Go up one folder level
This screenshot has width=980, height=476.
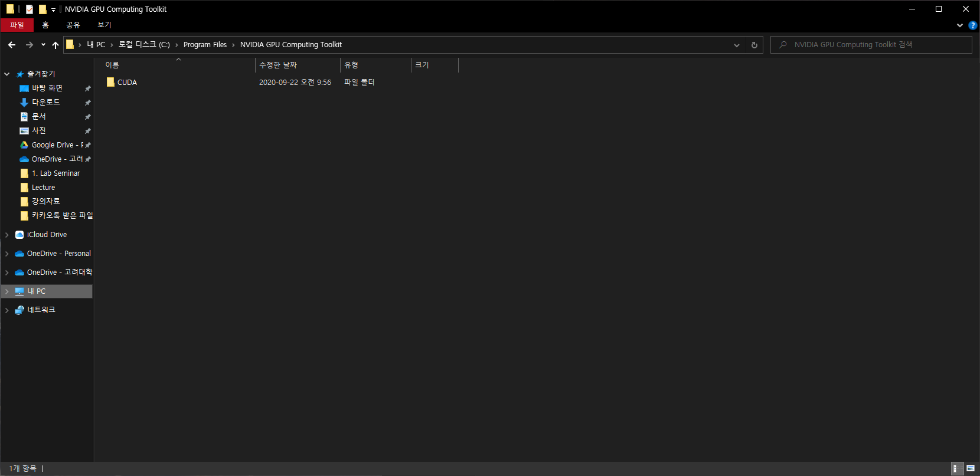tap(55, 45)
